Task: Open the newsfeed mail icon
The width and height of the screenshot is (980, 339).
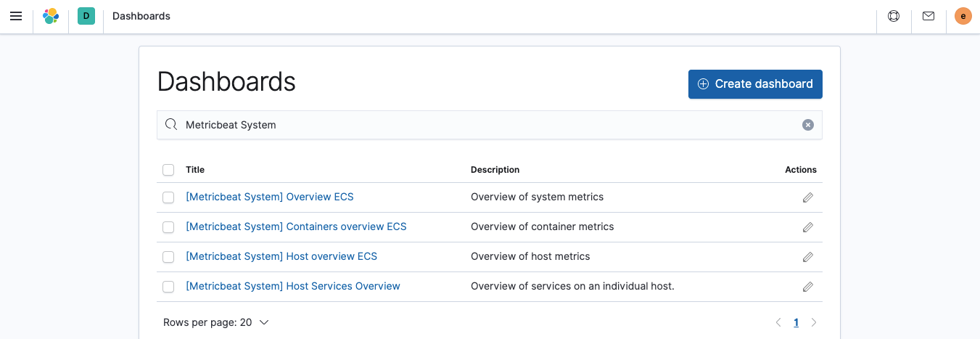Action: point(928,16)
